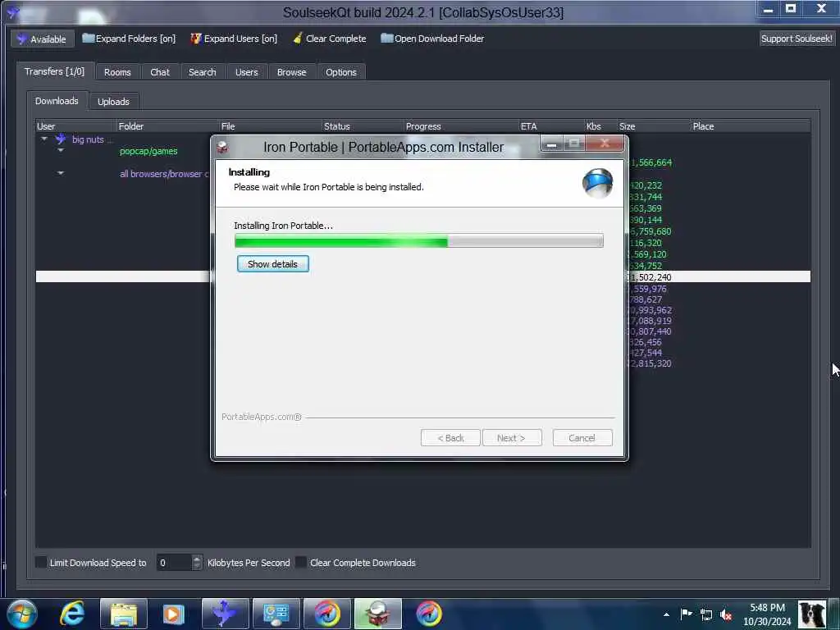
Task: Open the Browse tab
Action: (291, 72)
